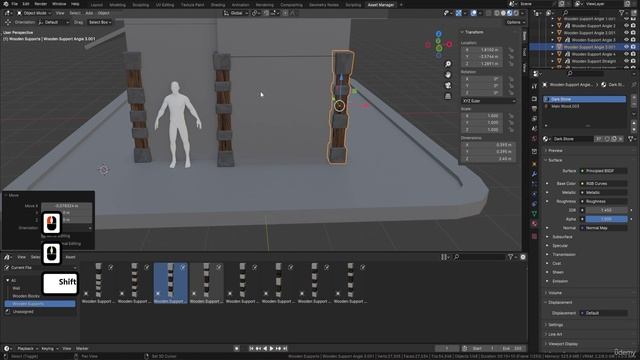Click the Principled BSDF surface button

coord(604,171)
